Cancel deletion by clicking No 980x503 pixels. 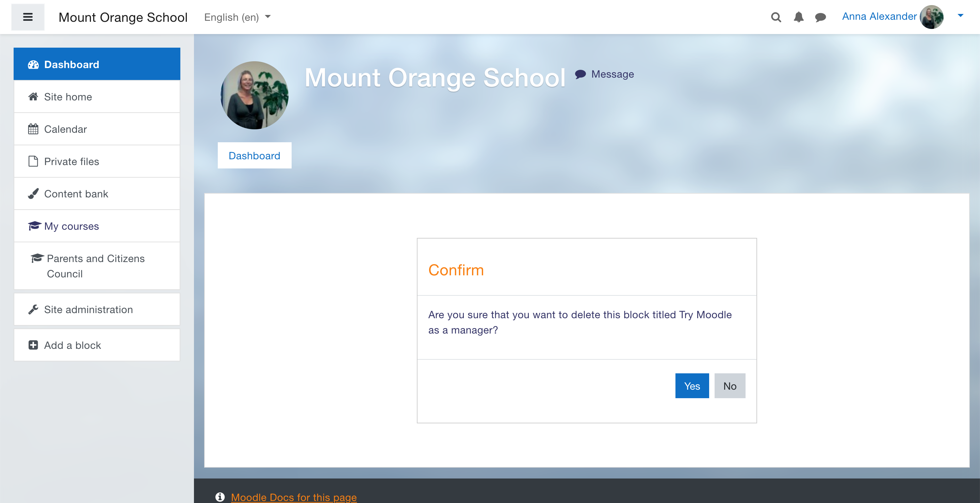(730, 386)
